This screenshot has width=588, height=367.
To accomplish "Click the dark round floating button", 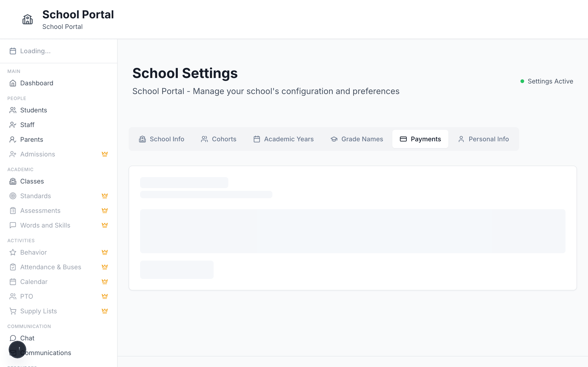I will pos(17,350).
